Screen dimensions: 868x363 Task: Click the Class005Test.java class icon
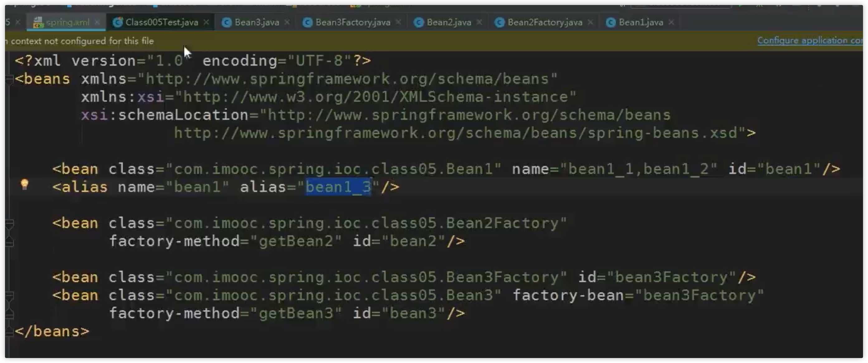click(x=117, y=22)
